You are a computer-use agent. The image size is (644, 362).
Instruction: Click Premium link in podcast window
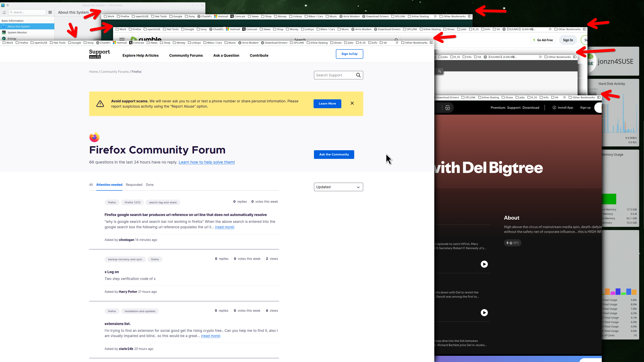point(498,108)
